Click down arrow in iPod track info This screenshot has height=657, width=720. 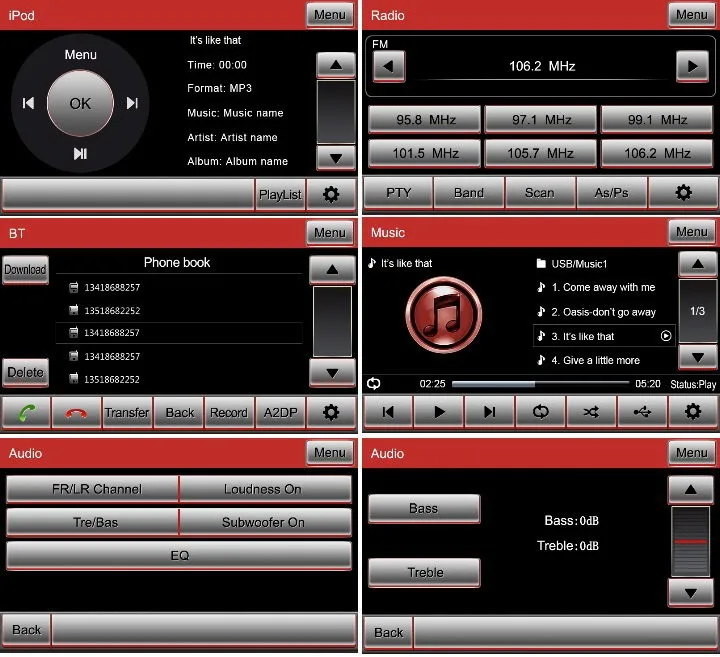point(336,158)
